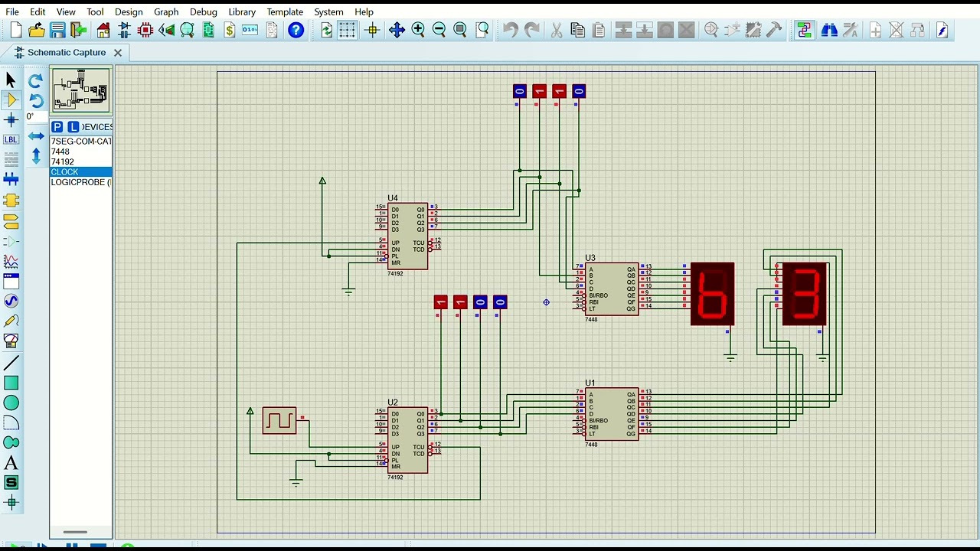Click the Zoom to Area icon
The image size is (980, 551).
482,30
